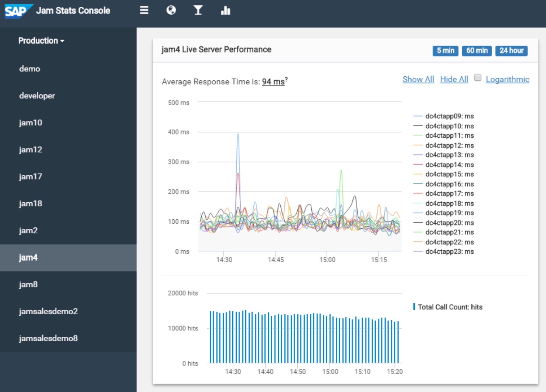Open the jamsalesdemo2 server entry
This screenshot has height=392, width=546.
click(x=48, y=311)
